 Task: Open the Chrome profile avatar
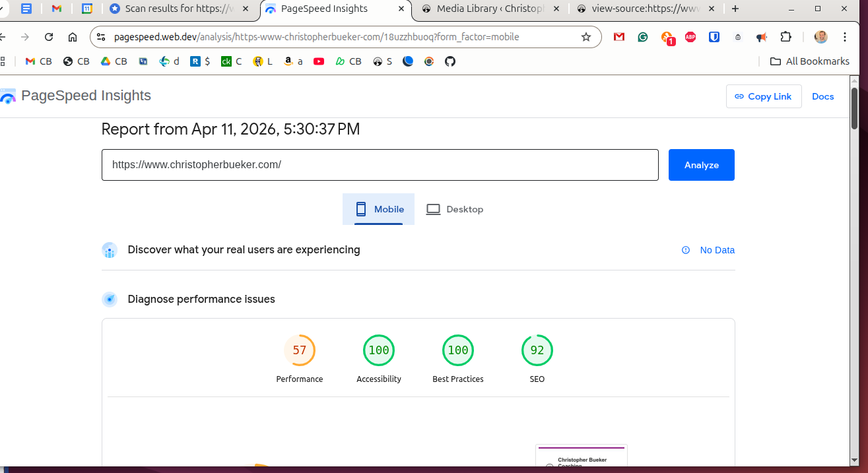click(x=821, y=37)
